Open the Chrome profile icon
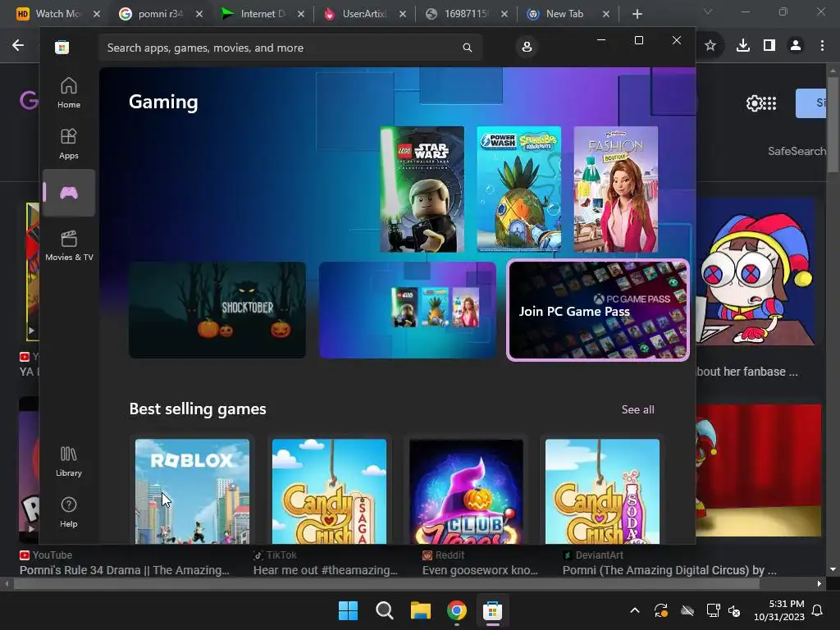Viewport: 840px width, 630px height. point(796,46)
